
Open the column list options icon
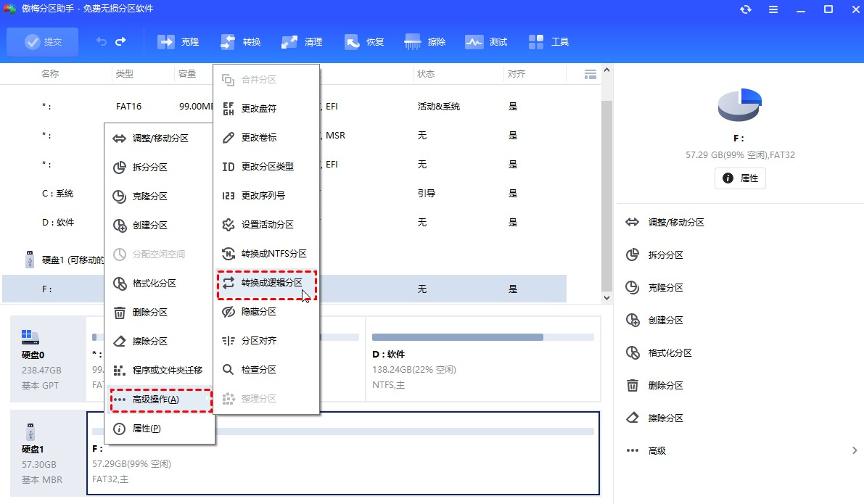[x=590, y=73]
